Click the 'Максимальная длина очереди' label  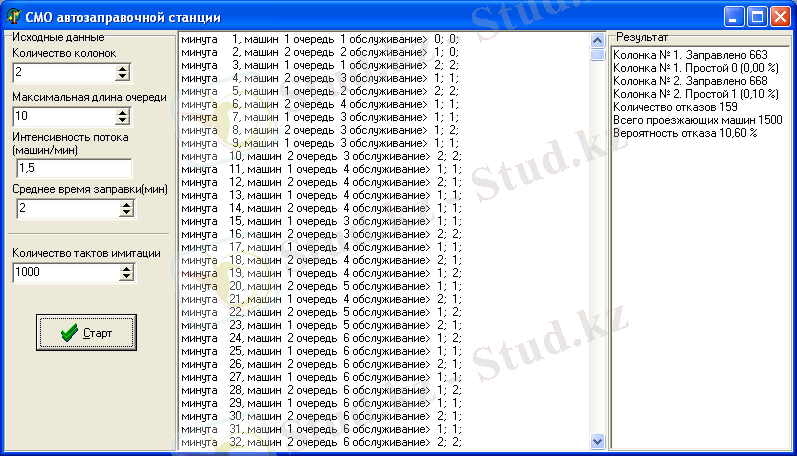coord(89,97)
